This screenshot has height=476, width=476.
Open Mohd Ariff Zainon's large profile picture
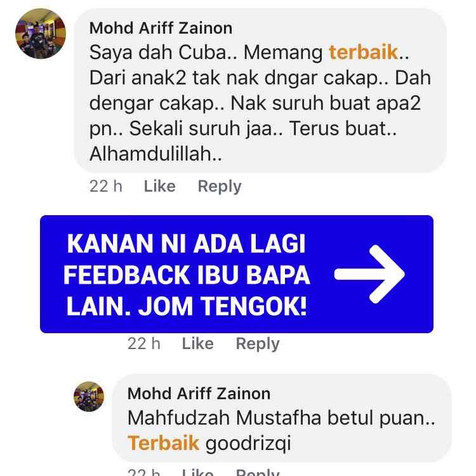[41, 34]
